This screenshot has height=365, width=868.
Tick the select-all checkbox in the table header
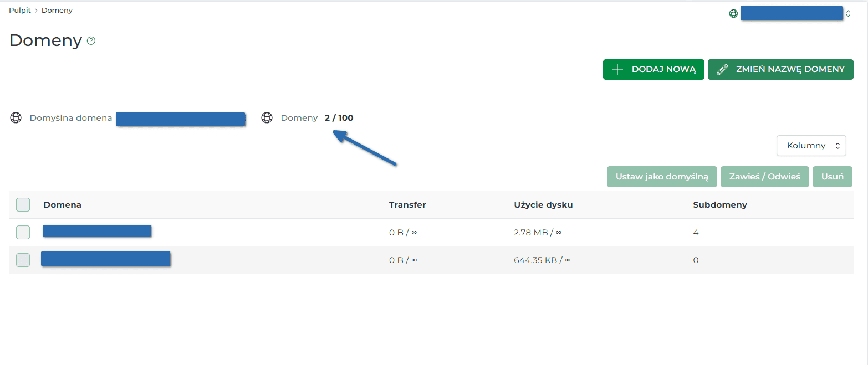(x=23, y=205)
